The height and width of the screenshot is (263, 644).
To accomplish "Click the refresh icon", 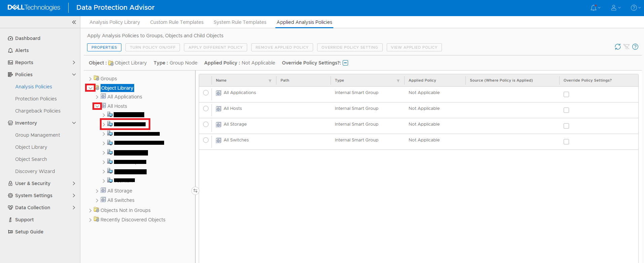I will tap(618, 47).
